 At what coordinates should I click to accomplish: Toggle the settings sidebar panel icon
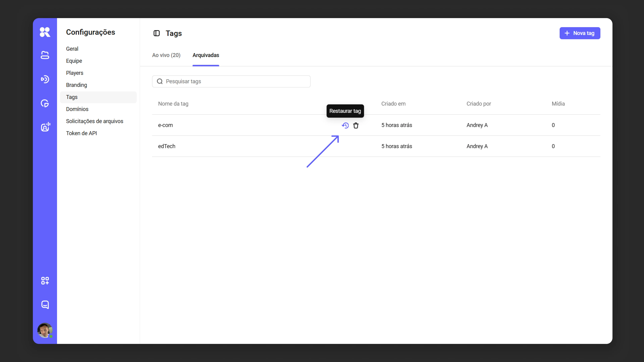click(x=156, y=33)
